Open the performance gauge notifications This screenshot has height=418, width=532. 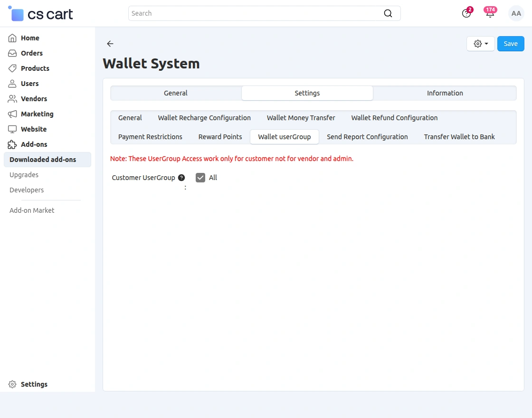(466, 13)
